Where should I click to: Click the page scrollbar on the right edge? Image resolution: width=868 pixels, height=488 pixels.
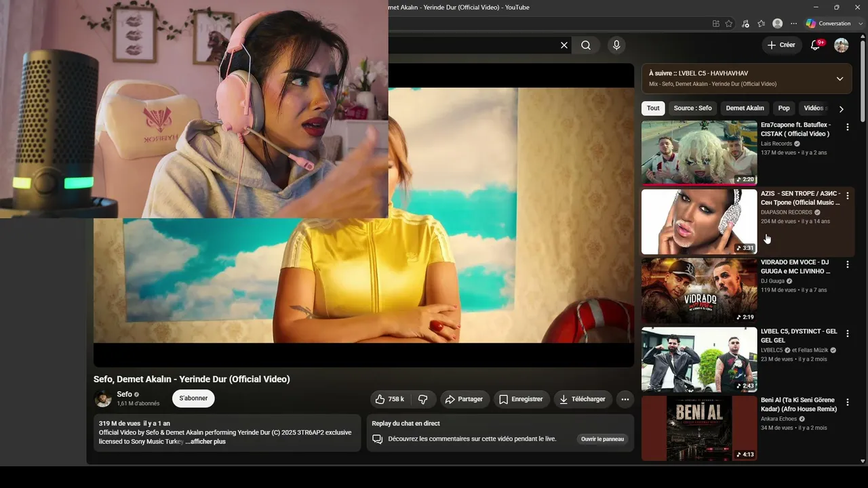click(863, 81)
